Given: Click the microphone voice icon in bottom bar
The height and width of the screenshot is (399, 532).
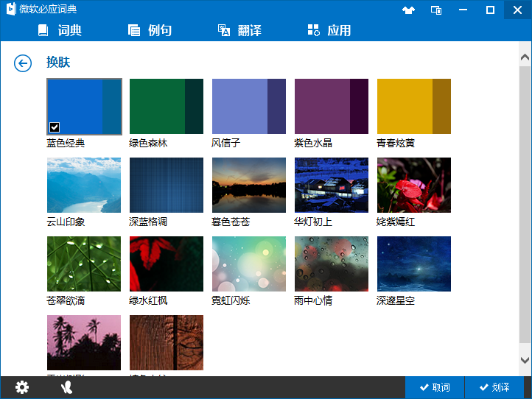Looking at the screenshot, I should pyautogui.click(x=66, y=387).
